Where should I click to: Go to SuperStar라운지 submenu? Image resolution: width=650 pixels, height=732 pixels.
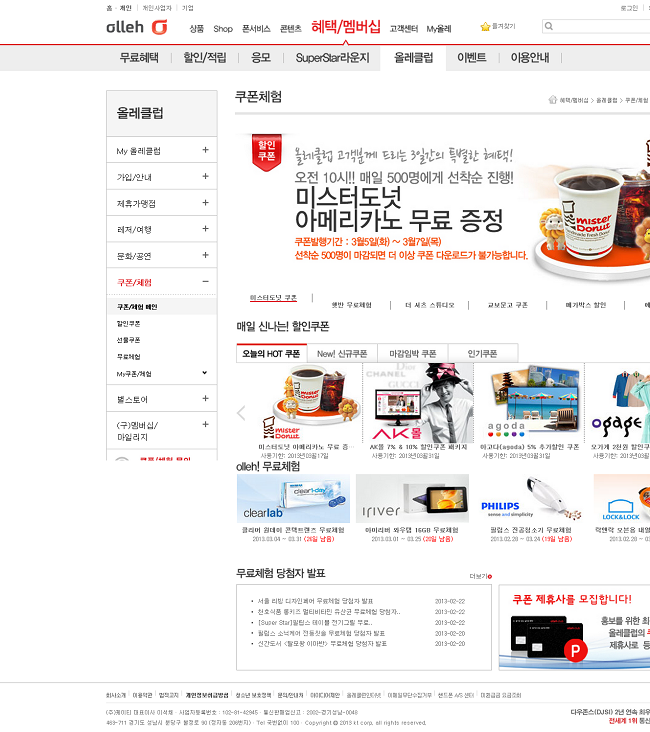[x=332, y=58]
